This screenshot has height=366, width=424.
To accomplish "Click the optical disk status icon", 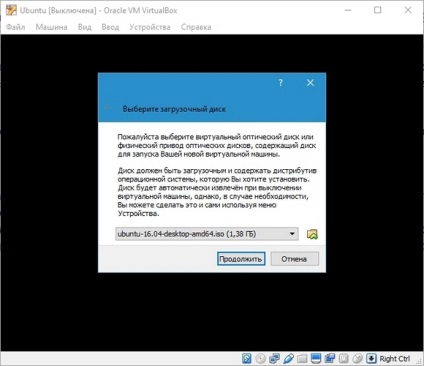I will [x=260, y=358].
